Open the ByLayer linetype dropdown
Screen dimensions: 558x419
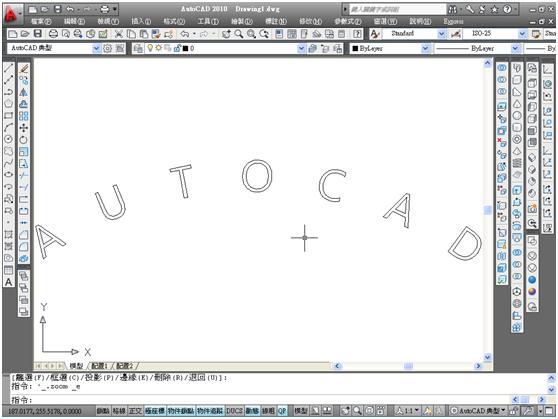tap(515, 48)
